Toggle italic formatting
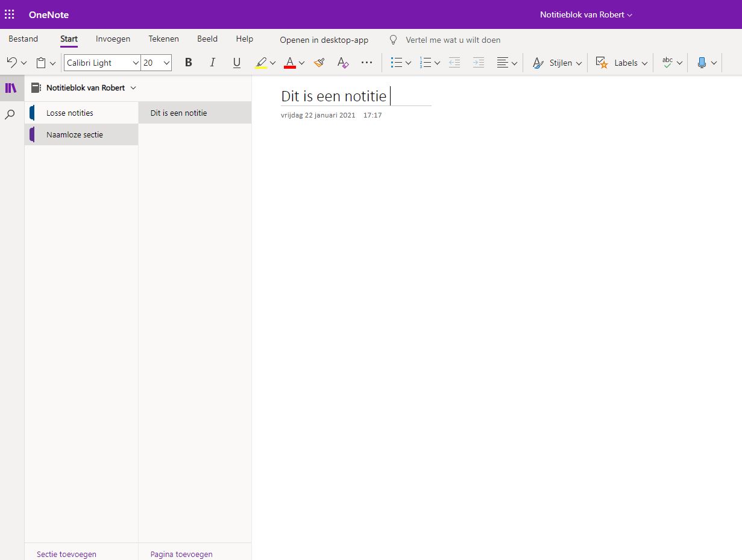Image resolution: width=742 pixels, height=560 pixels. pos(212,62)
